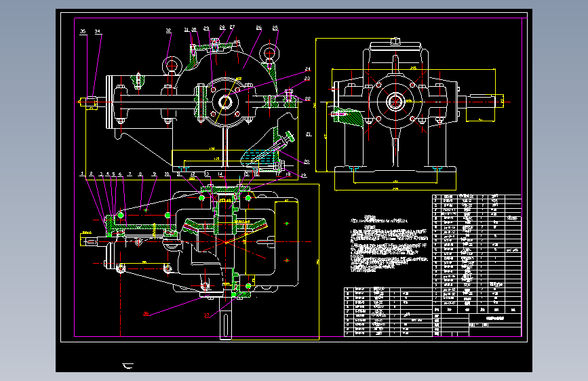This screenshot has width=588, height=381.
Task: Select the red callout number 36
Action: click(x=146, y=314)
